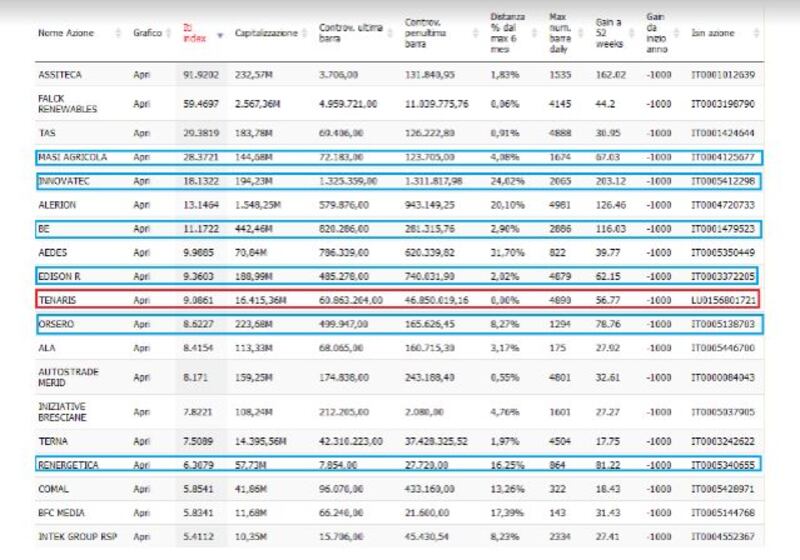Screen dimensions: 800x560
Task: Select the INIZIATIVE BRESCIANE stock name
Action: pos(62,412)
